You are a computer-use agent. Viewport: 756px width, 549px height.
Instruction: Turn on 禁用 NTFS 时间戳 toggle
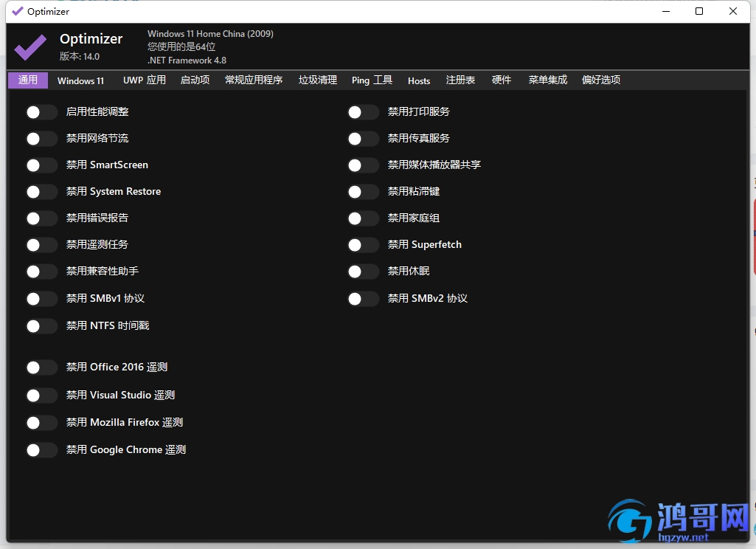tap(41, 326)
